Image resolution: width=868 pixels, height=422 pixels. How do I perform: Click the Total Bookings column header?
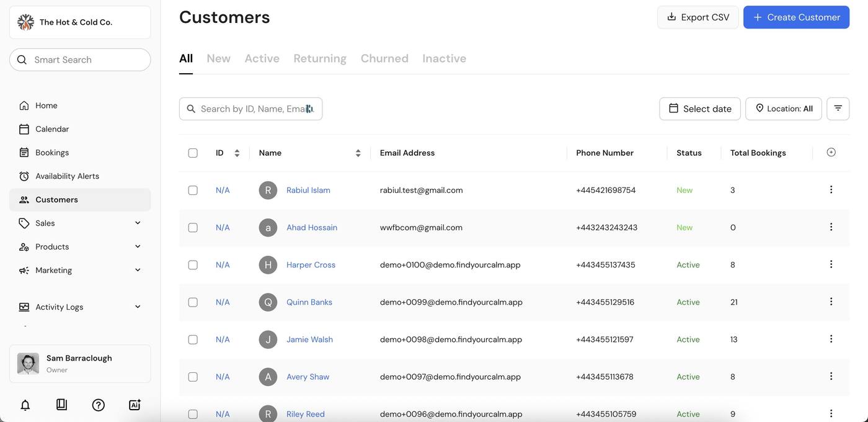tap(758, 153)
